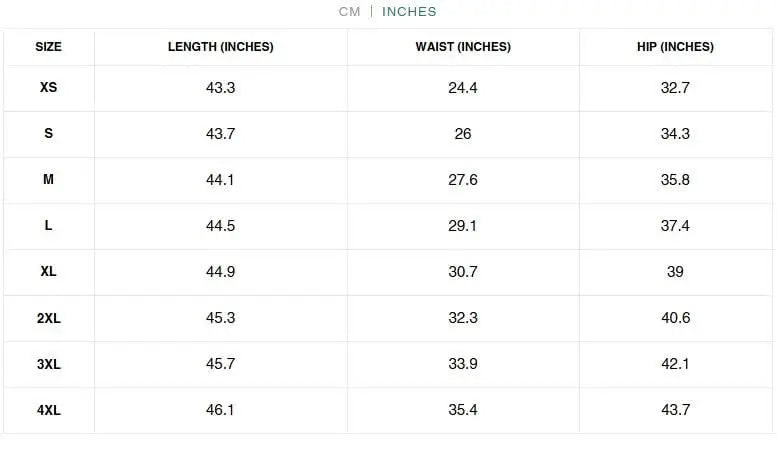Click the WAIST (INCHES) column header
Screen dimensions: 779x455
click(x=463, y=47)
